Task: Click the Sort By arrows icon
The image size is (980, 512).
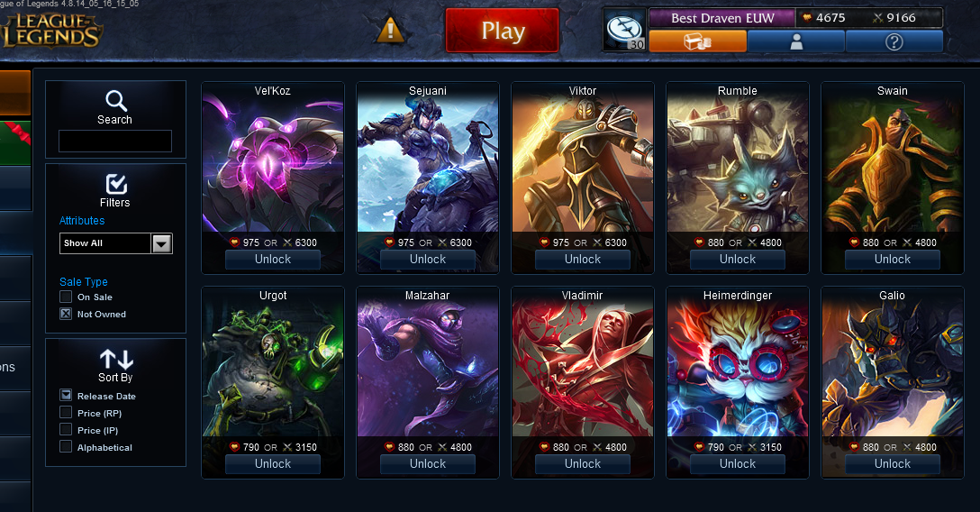Action: (116, 360)
